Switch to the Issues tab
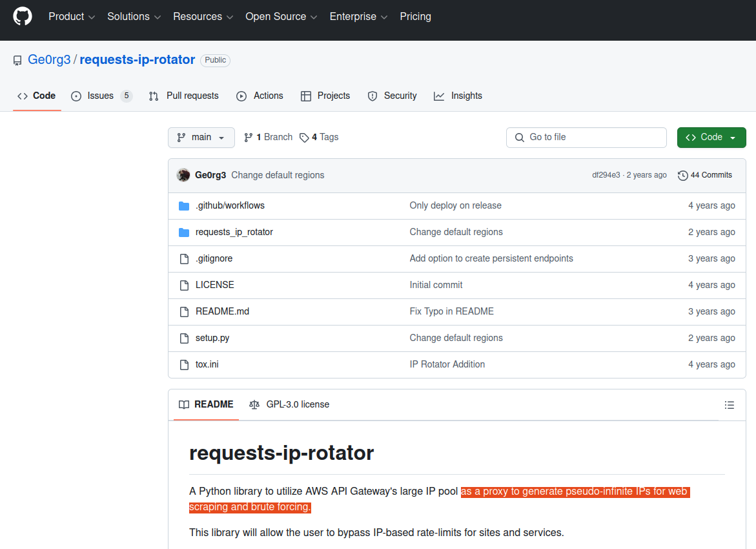Viewport: 756px width, 549px height. pyautogui.click(x=101, y=96)
